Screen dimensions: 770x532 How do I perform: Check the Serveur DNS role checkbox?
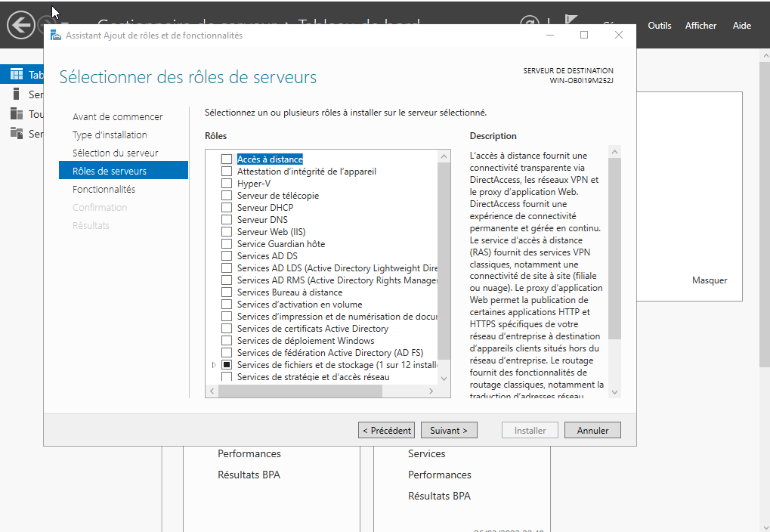(x=227, y=220)
